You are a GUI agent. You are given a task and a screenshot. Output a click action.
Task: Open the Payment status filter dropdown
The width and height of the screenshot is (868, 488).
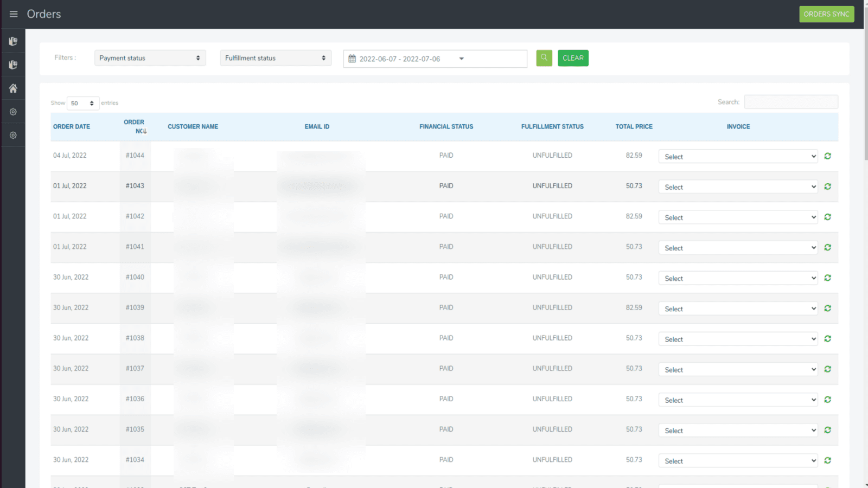pyautogui.click(x=150, y=57)
